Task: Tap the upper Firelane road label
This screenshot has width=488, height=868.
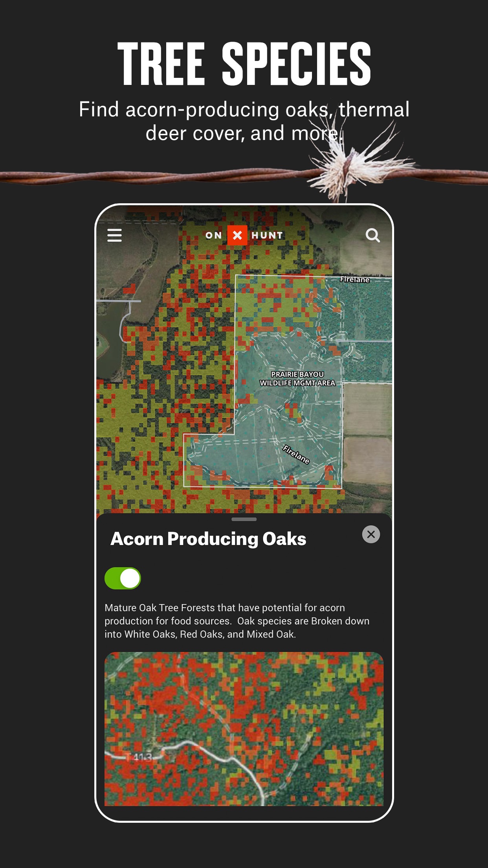Action: point(355,280)
